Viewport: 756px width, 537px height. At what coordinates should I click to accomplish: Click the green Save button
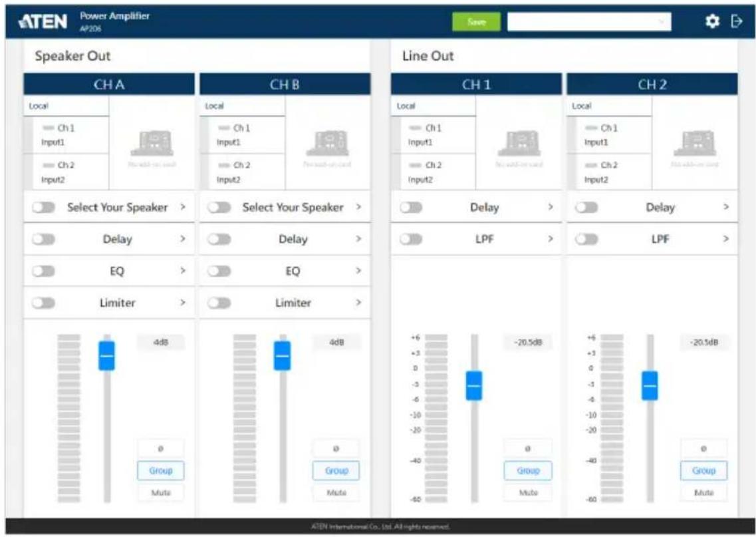[x=476, y=22]
